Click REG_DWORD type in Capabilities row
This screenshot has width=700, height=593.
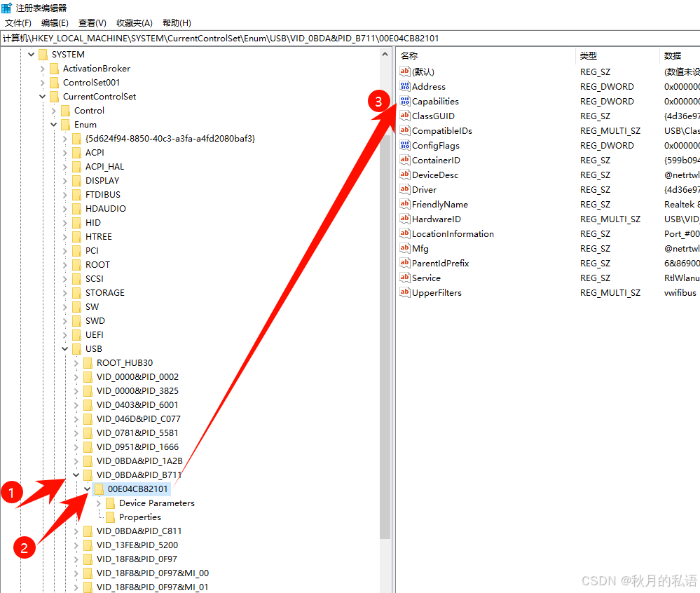(607, 102)
